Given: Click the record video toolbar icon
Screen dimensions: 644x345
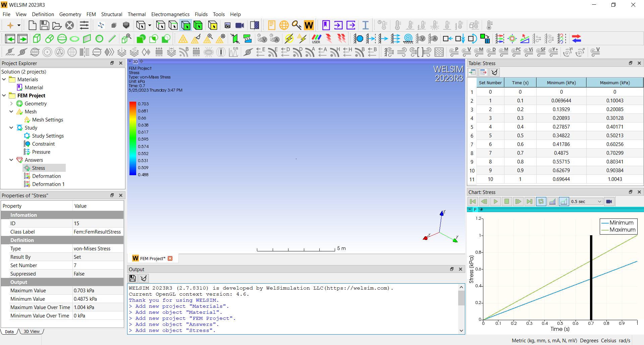Looking at the screenshot, I should 239,25.
